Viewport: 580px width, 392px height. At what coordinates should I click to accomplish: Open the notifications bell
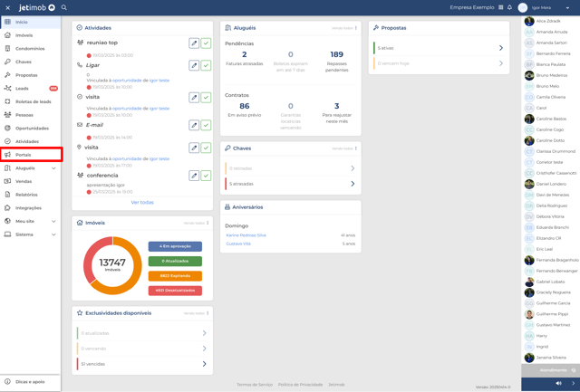click(x=509, y=7)
